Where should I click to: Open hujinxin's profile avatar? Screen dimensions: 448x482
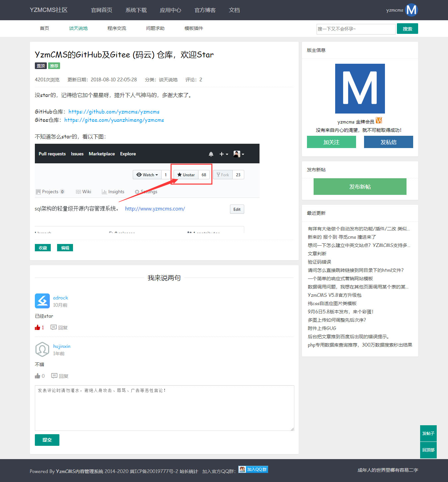(x=42, y=350)
